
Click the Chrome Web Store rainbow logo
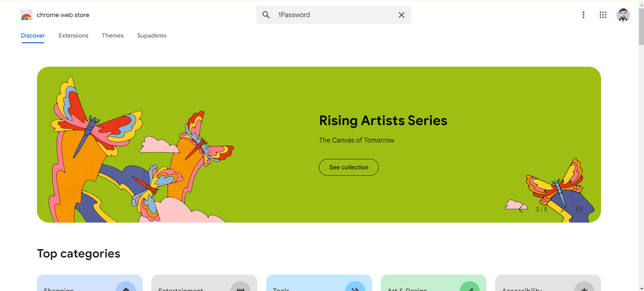[x=27, y=15]
